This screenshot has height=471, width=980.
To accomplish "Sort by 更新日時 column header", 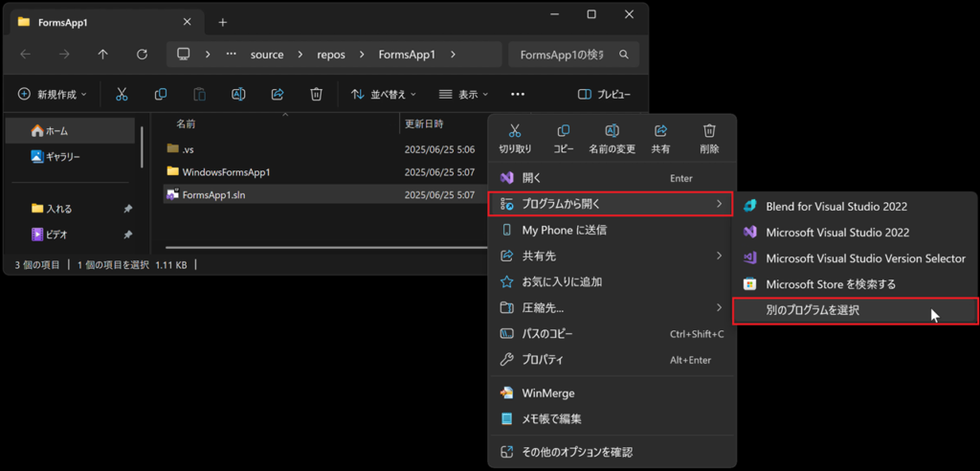I will [424, 123].
